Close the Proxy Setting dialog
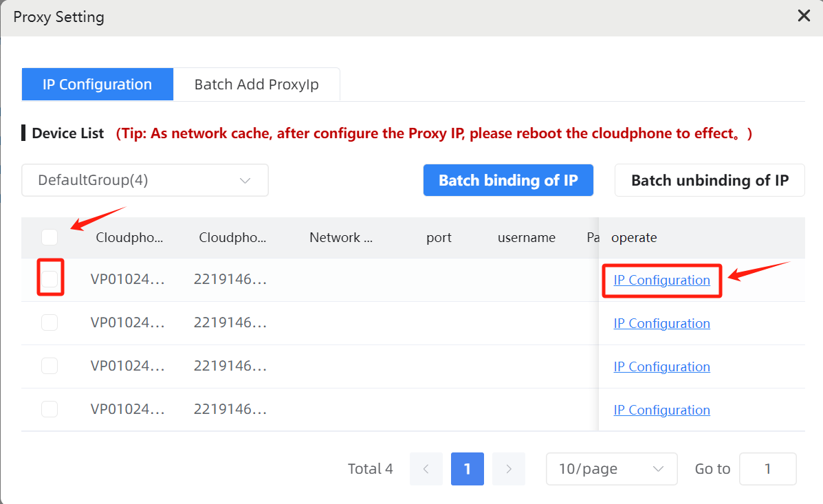The width and height of the screenshot is (823, 504). [803, 17]
